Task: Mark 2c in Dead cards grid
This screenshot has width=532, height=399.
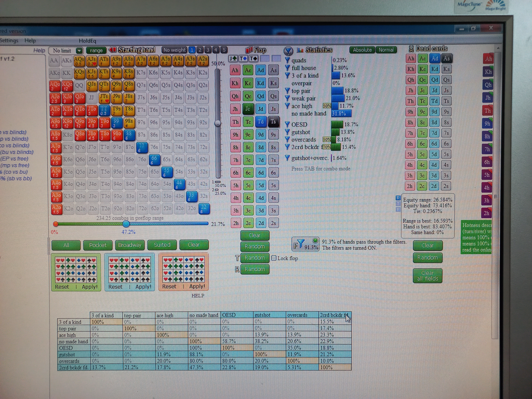Action: [x=422, y=186]
